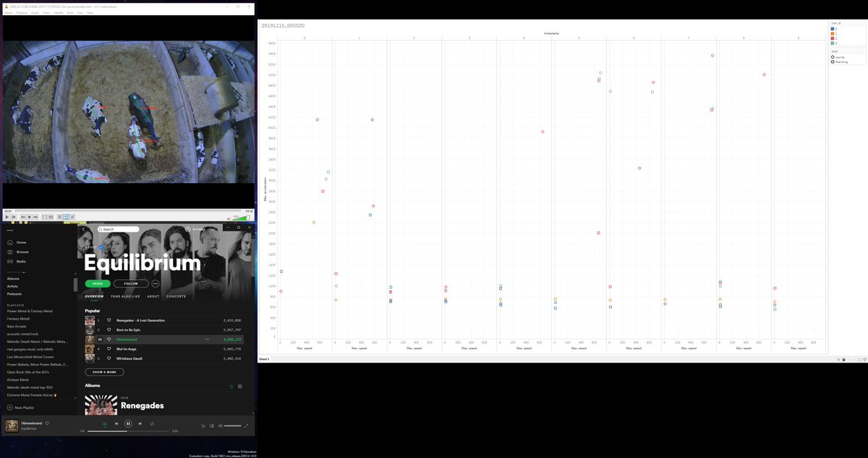Click VLC video seek bar
The height and width of the screenshot is (458, 868).
pyautogui.click(x=129, y=211)
